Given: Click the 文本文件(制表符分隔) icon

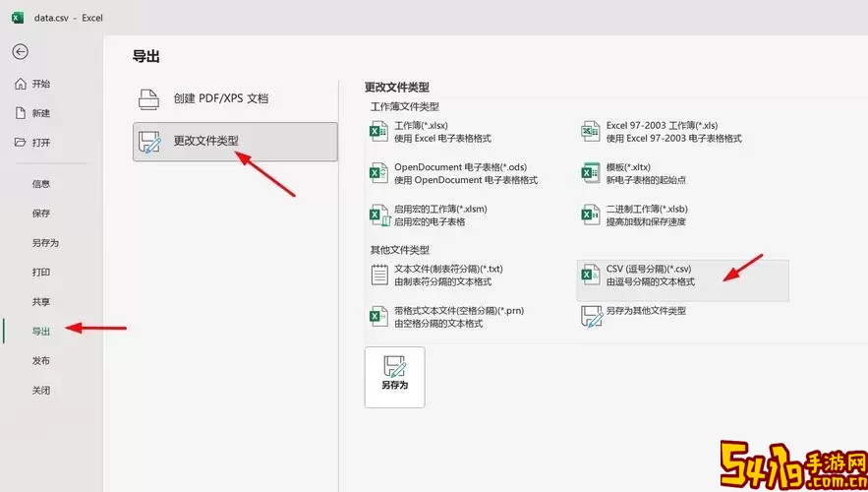Looking at the screenshot, I should [x=379, y=275].
